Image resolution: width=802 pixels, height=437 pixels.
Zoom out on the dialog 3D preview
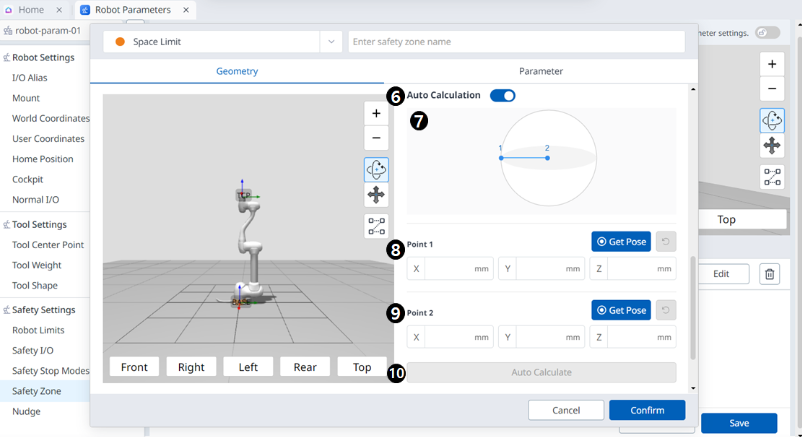point(376,139)
